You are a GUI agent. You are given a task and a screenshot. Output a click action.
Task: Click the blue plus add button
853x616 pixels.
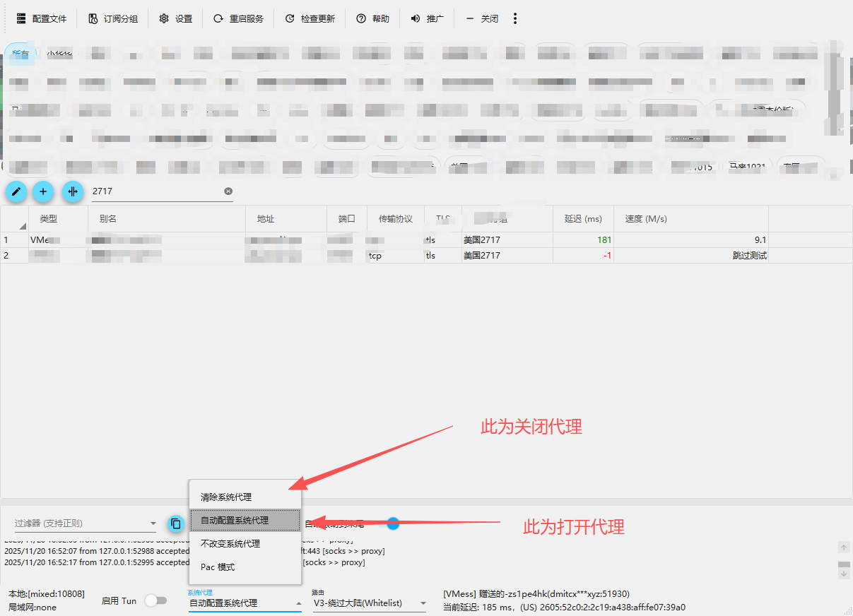[43, 191]
